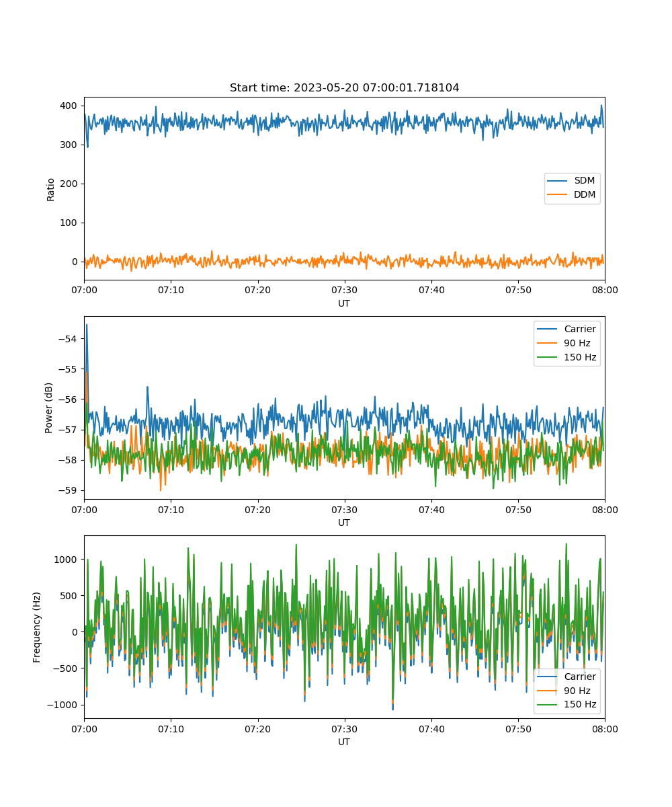This screenshot has width=672, height=807.
Task: Click the 07:40 tick under the Power plot
Action: 431,509
